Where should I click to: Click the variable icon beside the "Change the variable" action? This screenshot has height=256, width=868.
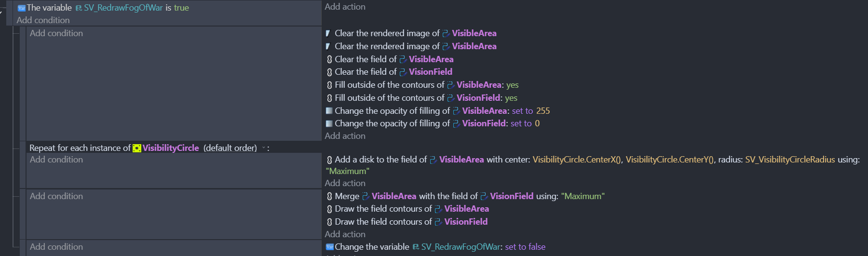point(330,247)
